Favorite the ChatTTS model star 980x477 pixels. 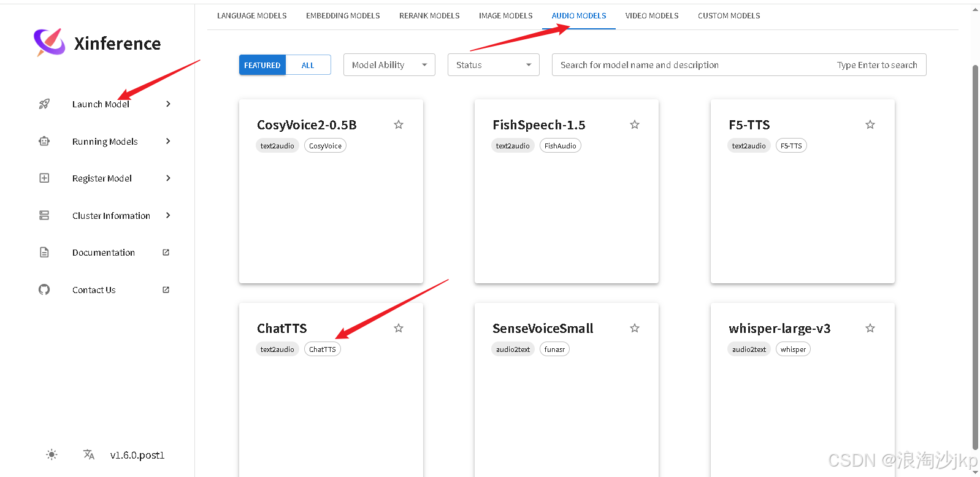(399, 328)
